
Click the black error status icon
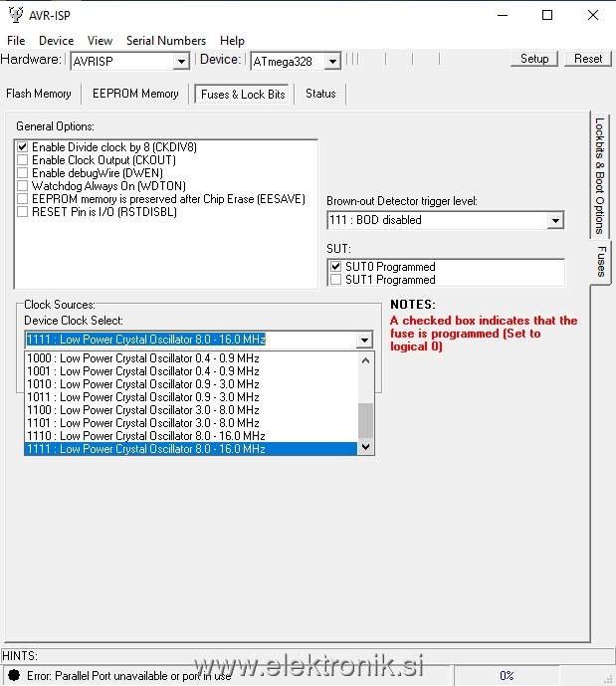14,675
